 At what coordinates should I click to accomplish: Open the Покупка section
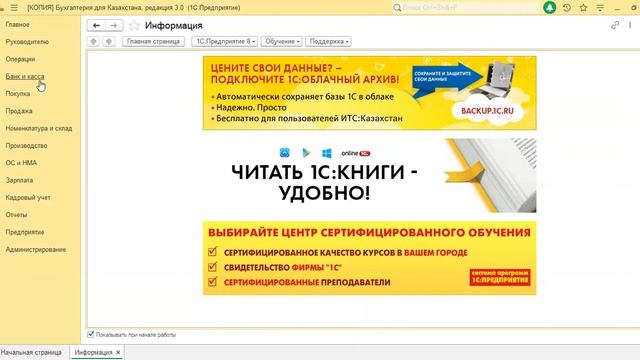pyautogui.click(x=18, y=93)
